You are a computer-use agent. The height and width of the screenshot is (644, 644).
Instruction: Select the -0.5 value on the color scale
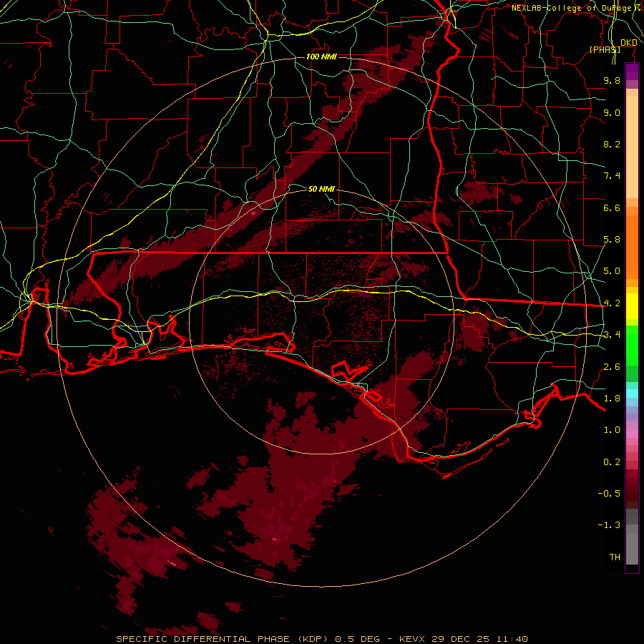609,494
